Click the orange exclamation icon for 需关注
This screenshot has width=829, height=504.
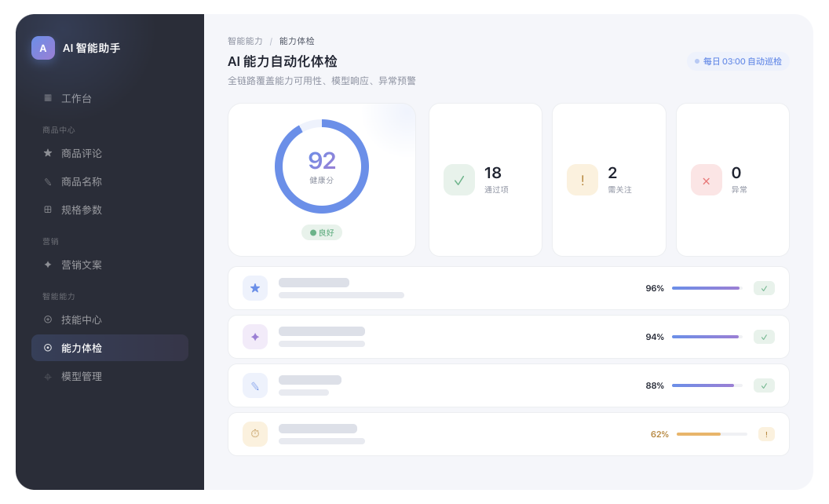tap(582, 180)
